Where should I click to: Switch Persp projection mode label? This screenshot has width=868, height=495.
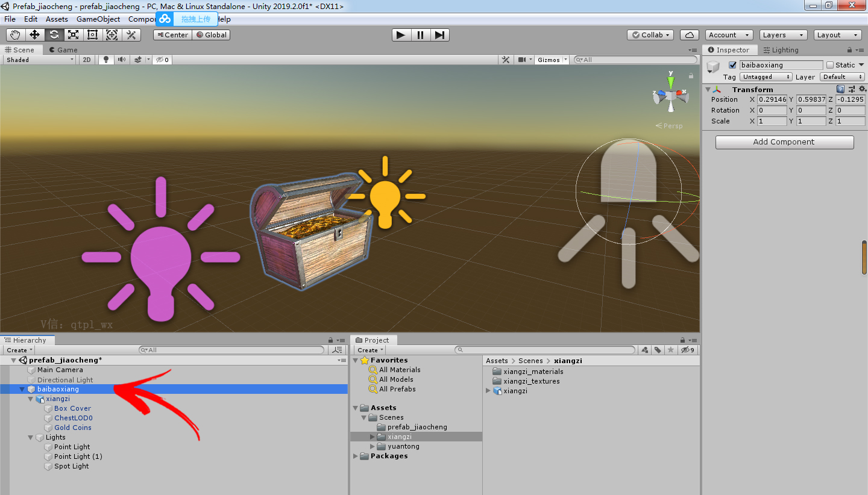coord(669,126)
